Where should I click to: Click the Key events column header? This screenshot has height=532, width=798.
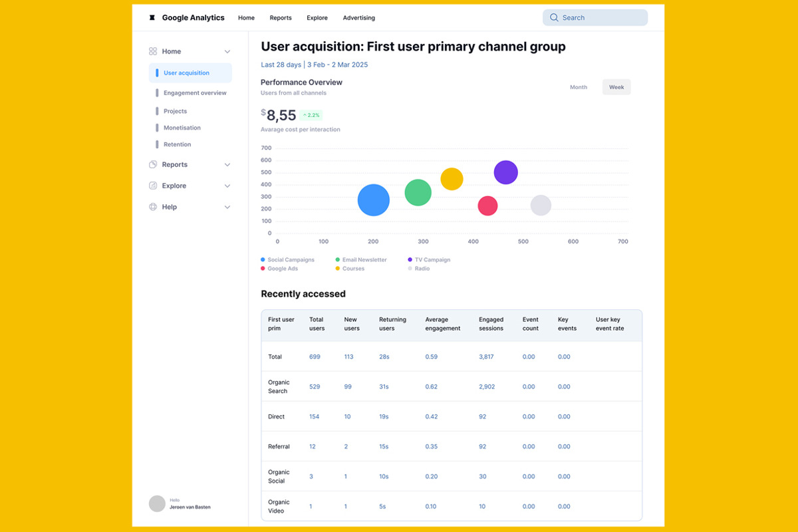click(x=567, y=324)
